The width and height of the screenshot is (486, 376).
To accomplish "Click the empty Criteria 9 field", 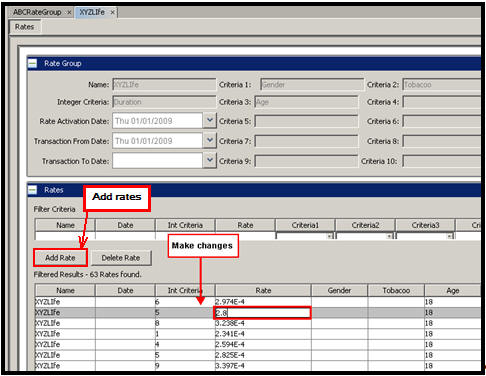I will point(306,161).
